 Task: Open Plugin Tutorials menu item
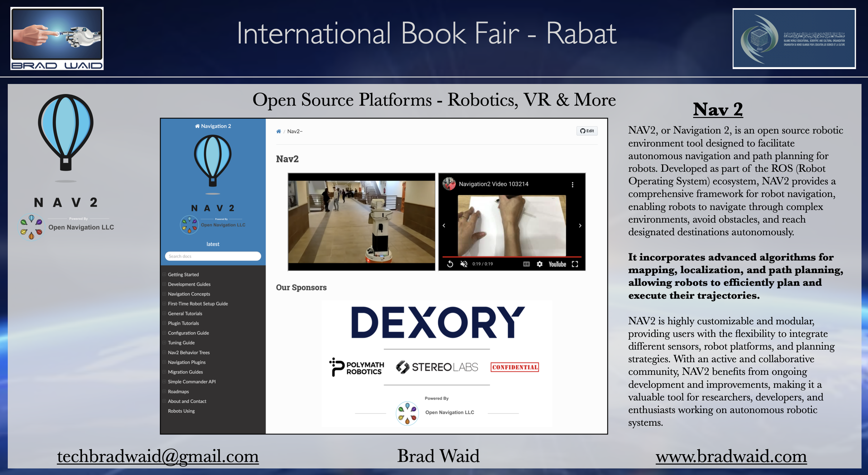click(x=183, y=323)
